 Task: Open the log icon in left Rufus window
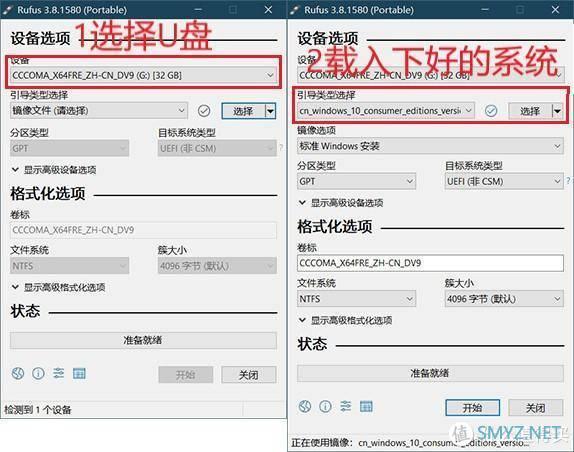tap(79, 373)
